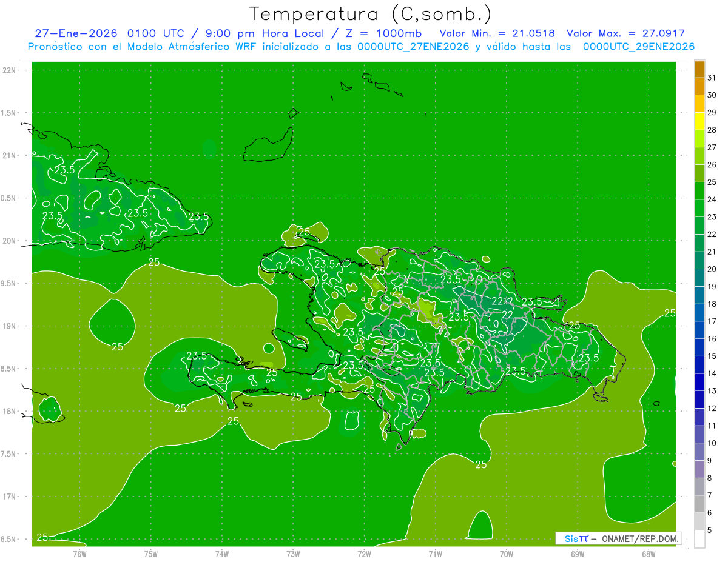Click the latitude label "18N"
Image resolution: width=728 pixels, height=562 pixels.
(10, 411)
